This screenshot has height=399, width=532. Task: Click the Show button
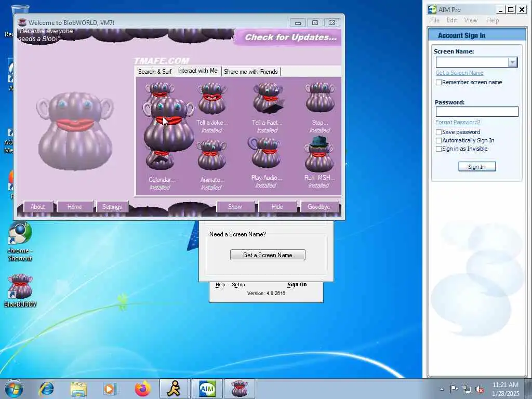click(235, 207)
